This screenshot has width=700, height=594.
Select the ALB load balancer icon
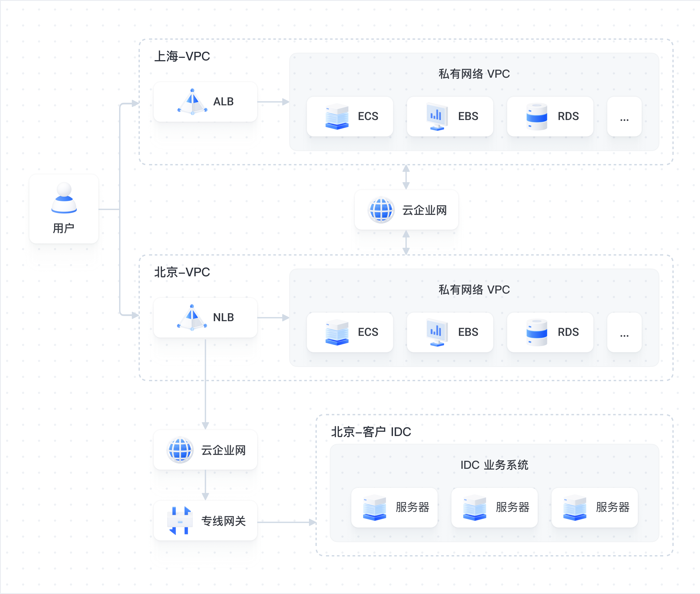pyautogui.click(x=192, y=102)
